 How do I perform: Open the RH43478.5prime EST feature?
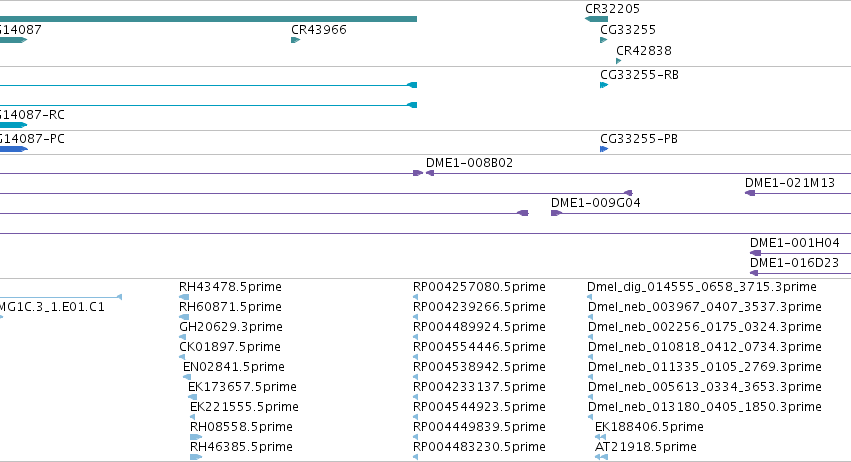(230, 286)
